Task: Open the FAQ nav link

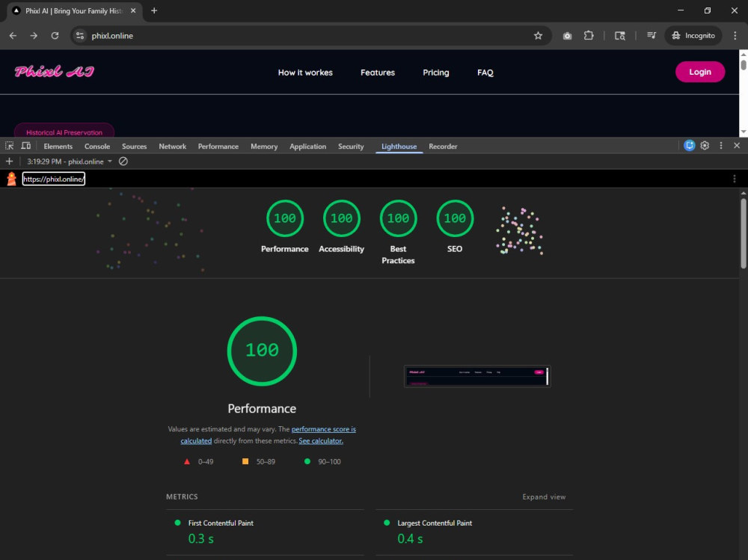Action: coord(485,73)
